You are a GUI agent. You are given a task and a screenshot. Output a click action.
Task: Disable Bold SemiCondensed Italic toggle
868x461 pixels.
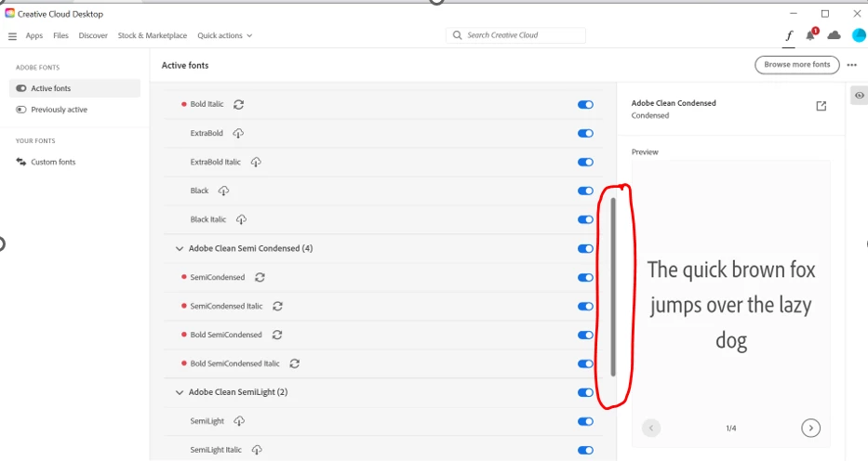(585, 363)
